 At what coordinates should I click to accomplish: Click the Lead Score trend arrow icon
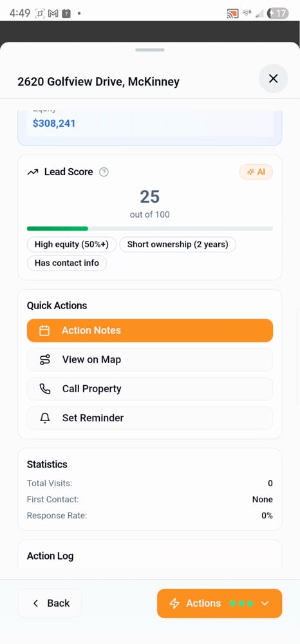point(33,172)
